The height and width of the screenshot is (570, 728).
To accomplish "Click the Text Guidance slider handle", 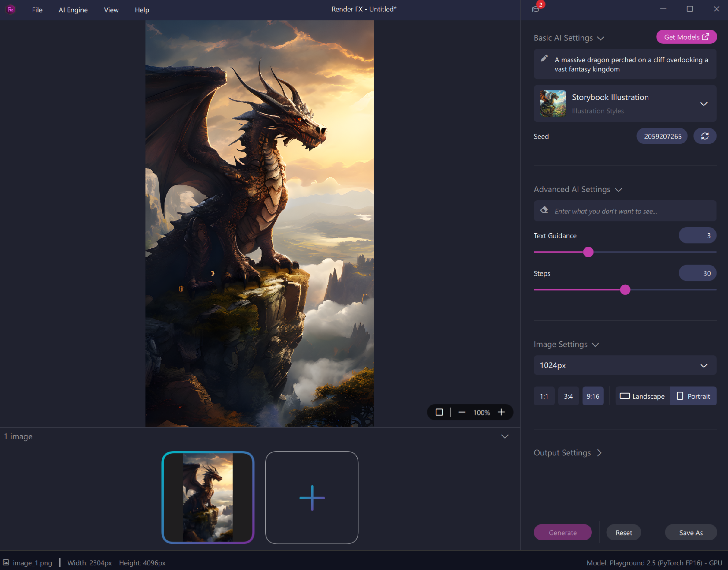I will coord(588,252).
